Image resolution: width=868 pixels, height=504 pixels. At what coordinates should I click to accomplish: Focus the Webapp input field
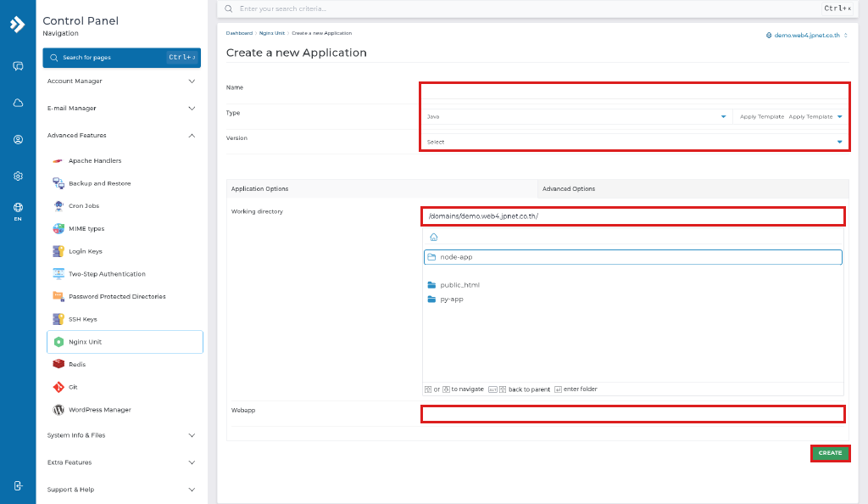(633, 414)
